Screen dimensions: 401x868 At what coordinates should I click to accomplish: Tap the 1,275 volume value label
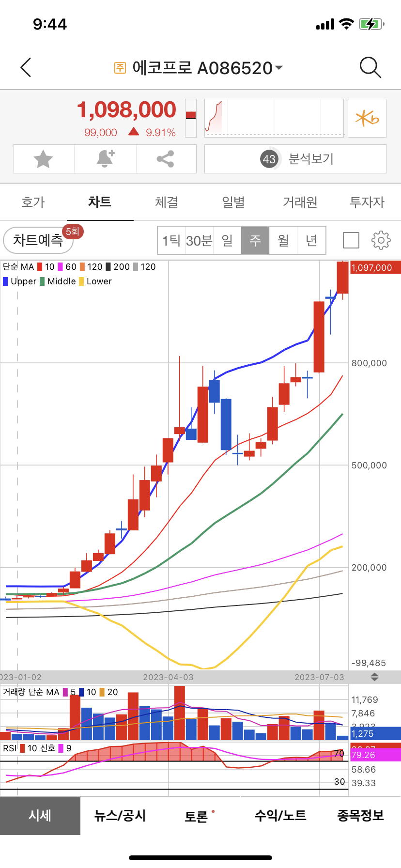coord(375,733)
